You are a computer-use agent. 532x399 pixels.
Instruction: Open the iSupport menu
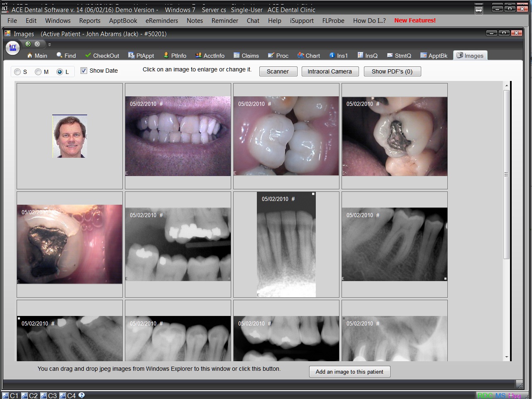pos(302,20)
